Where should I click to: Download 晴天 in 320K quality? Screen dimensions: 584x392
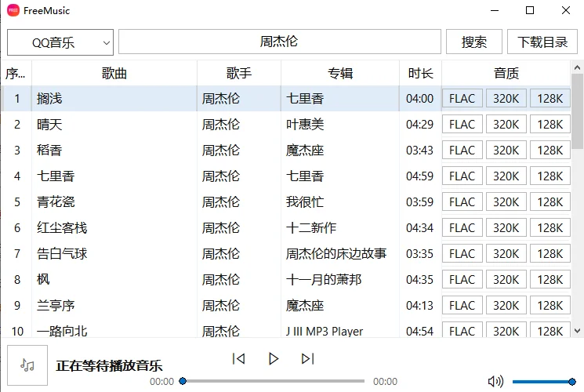506,124
